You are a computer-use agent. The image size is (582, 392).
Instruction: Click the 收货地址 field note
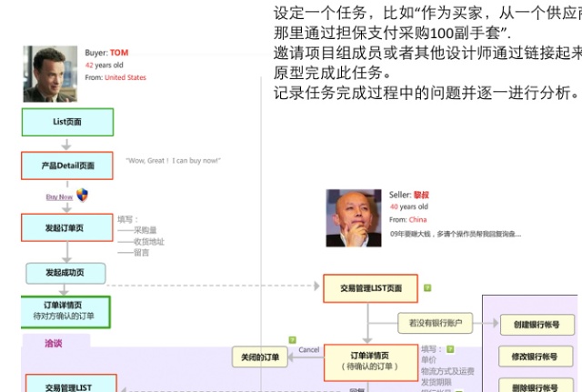click(149, 242)
